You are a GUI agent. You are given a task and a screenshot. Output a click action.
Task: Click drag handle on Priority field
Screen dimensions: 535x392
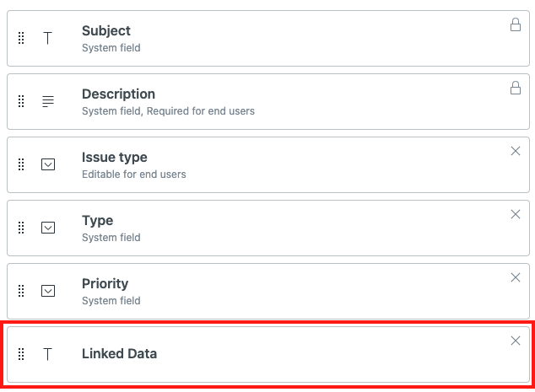(21, 291)
